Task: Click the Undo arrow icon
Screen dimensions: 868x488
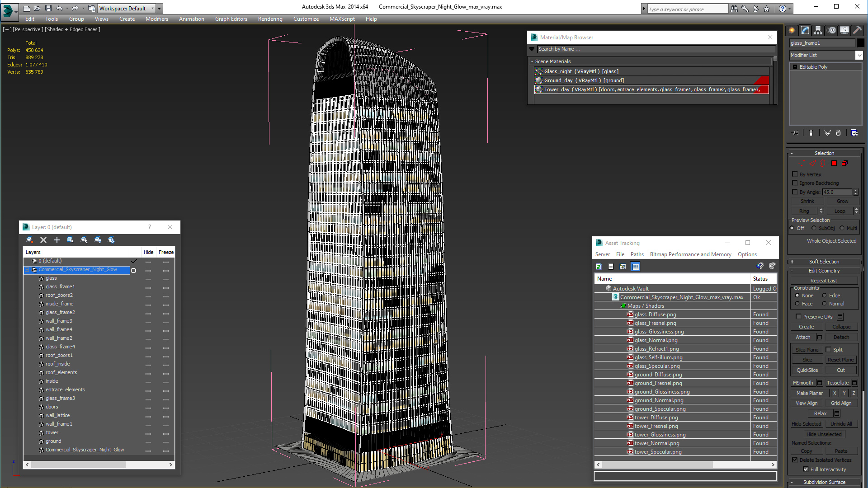Action: pos(59,8)
